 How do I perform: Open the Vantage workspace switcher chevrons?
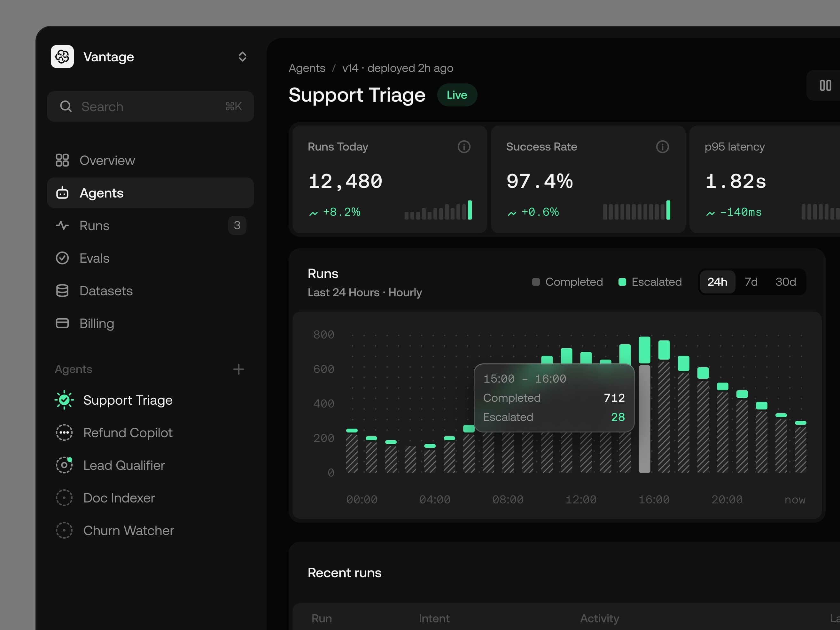pyautogui.click(x=242, y=57)
